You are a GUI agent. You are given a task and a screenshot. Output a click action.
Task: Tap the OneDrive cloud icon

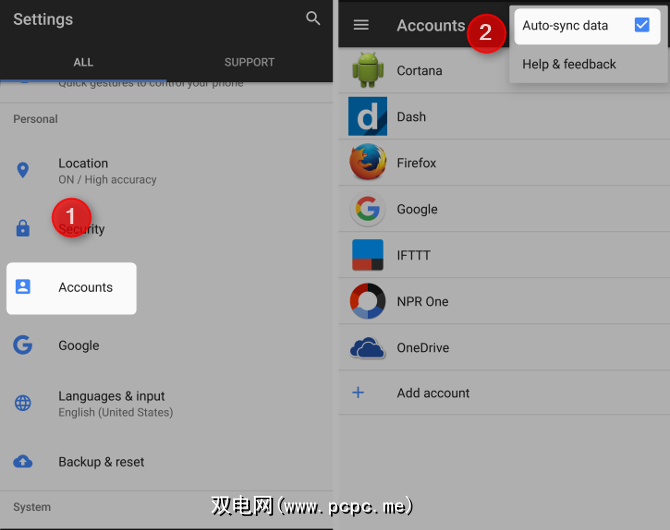click(x=367, y=347)
